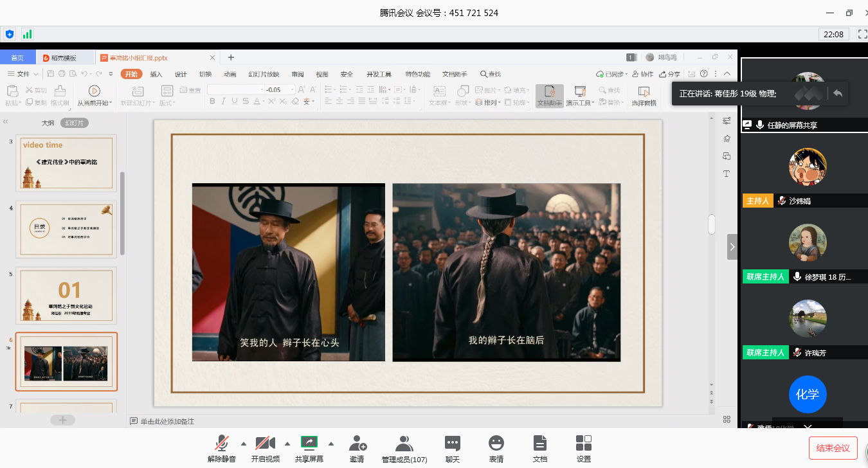Toggle the superscript X² button

pos(271,102)
